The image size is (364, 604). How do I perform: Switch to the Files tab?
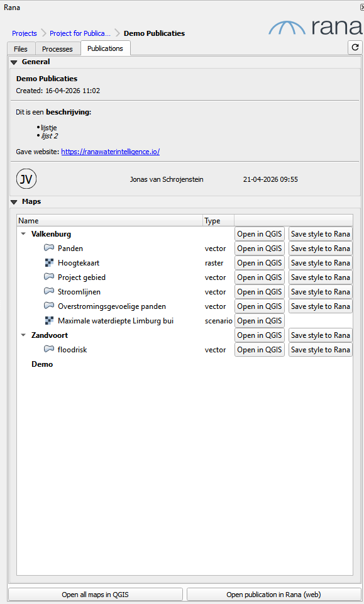pyautogui.click(x=21, y=49)
